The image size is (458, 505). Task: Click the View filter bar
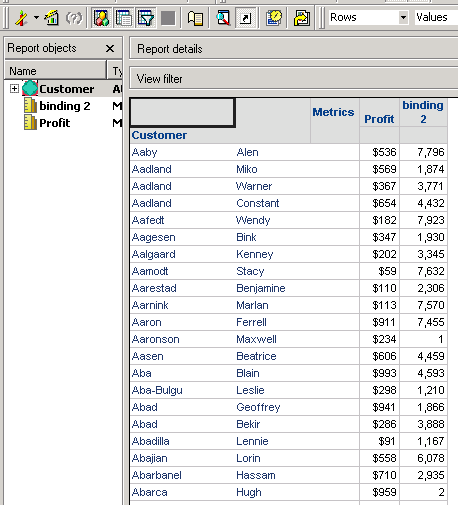click(293, 79)
